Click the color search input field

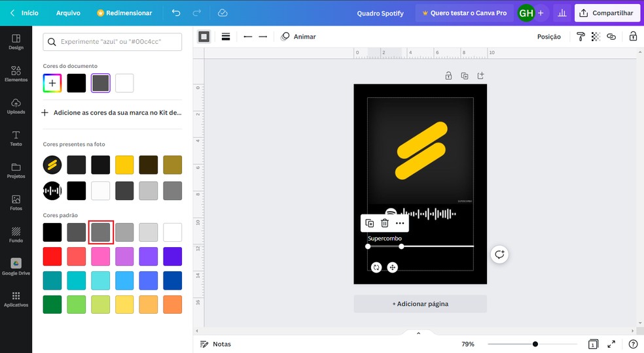point(113,42)
